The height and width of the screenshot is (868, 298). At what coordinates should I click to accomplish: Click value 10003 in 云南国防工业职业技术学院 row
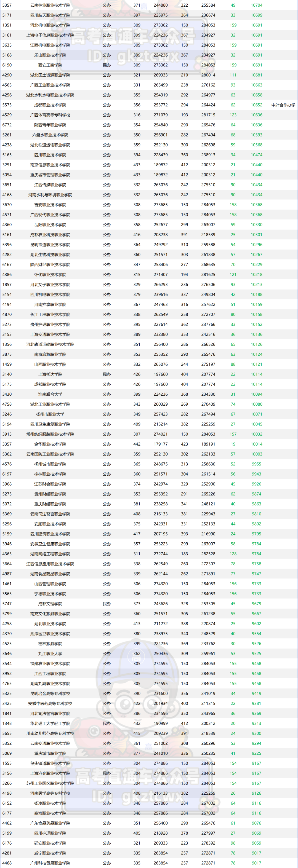click(x=257, y=454)
